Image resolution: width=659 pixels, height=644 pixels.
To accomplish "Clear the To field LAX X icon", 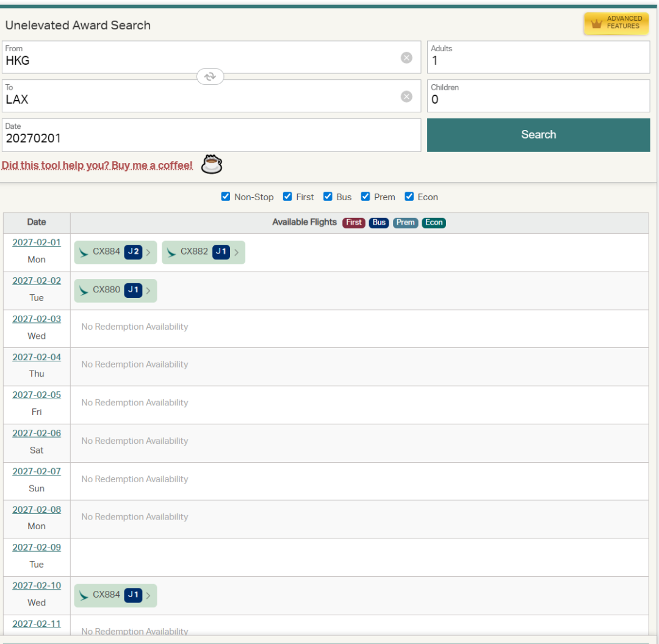I will coord(406,96).
